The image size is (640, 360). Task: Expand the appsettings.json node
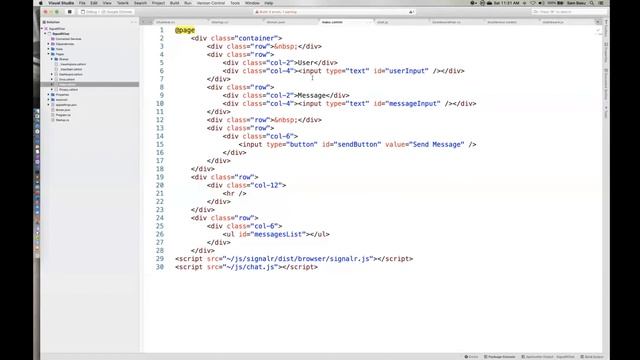(x=49, y=105)
